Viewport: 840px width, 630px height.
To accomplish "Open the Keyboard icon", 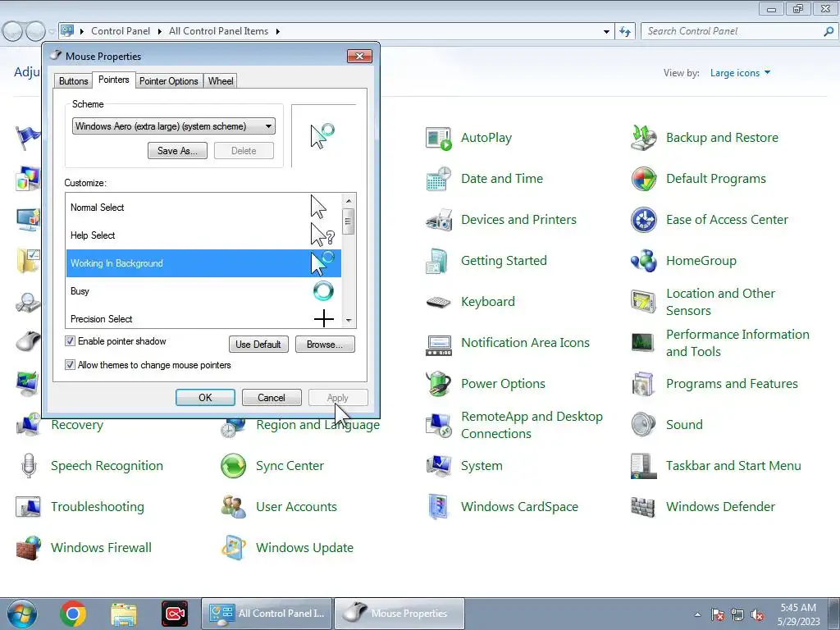I will 438,302.
